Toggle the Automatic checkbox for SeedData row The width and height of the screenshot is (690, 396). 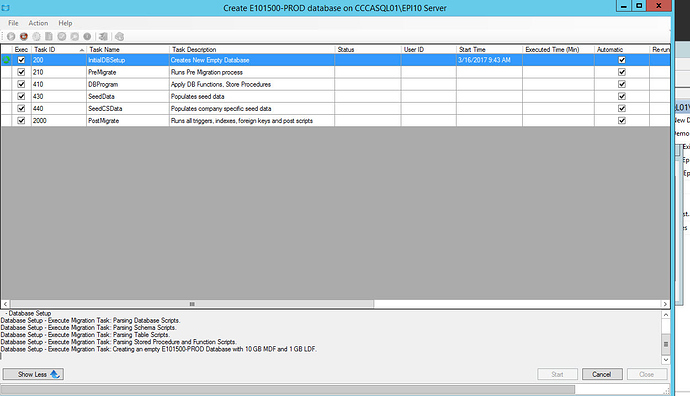pos(622,96)
